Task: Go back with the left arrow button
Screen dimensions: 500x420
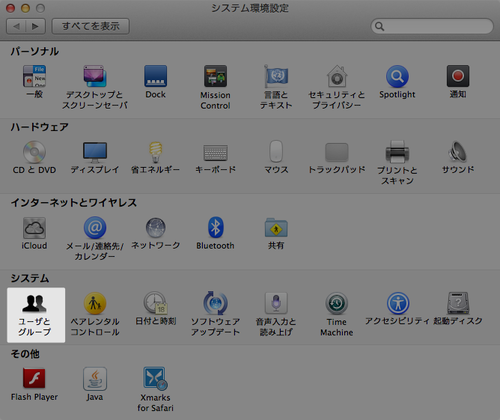Action: pyautogui.click(x=16, y=26)
